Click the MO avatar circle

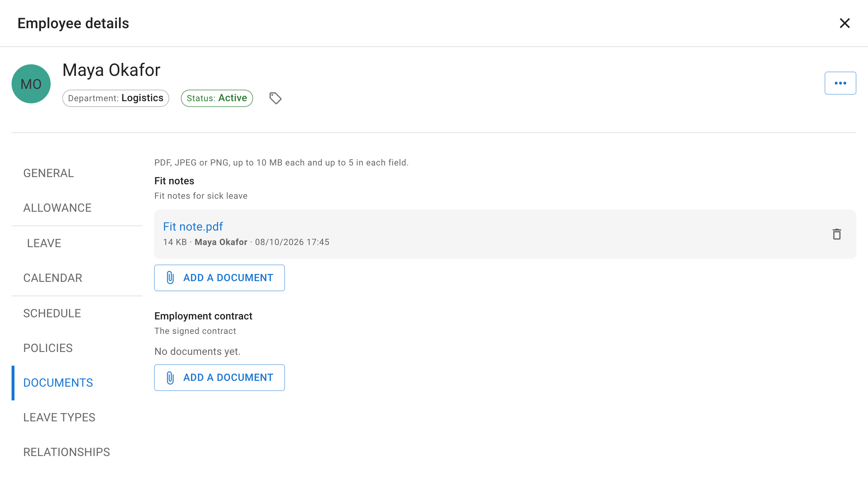click(x=31, y=84)
